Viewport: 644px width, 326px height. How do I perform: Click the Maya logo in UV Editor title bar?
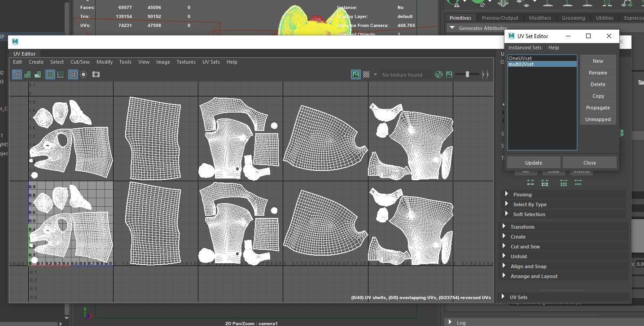coord(15,42)
